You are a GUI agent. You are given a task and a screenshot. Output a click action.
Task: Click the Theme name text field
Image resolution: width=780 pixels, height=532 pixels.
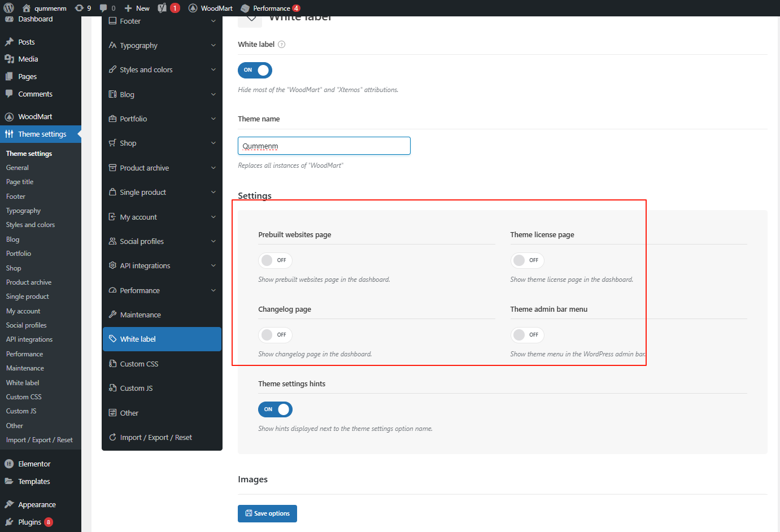pyautogui.click(x=324, y=146)
